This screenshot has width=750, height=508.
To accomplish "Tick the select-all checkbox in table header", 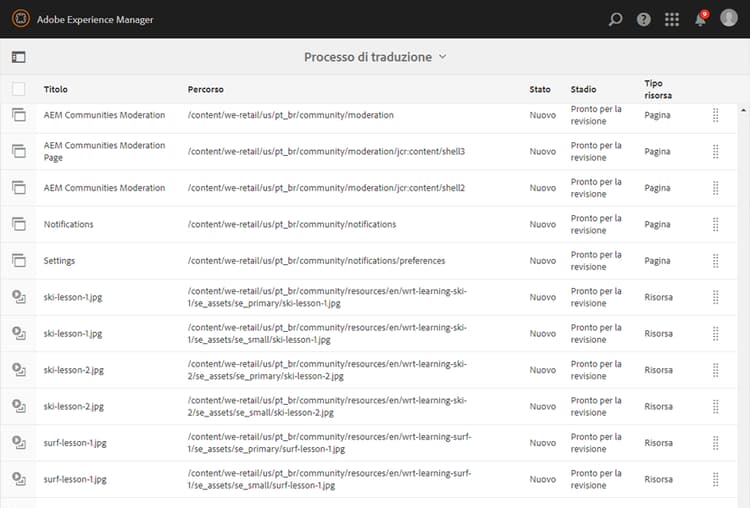I will 18,89.
